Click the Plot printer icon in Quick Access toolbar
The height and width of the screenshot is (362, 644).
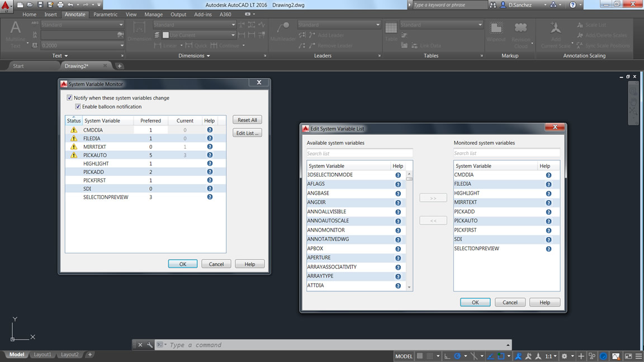[60, 5]
